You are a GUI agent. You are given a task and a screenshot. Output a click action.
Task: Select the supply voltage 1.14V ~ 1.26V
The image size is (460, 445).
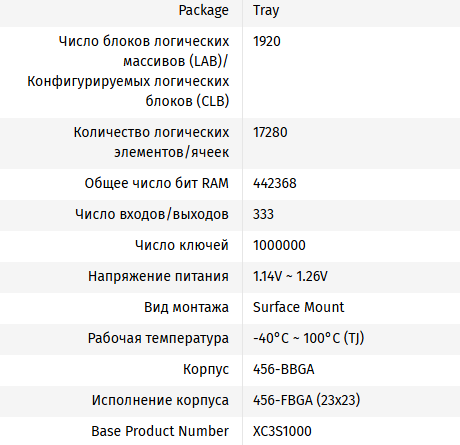[x=290, y=276]
